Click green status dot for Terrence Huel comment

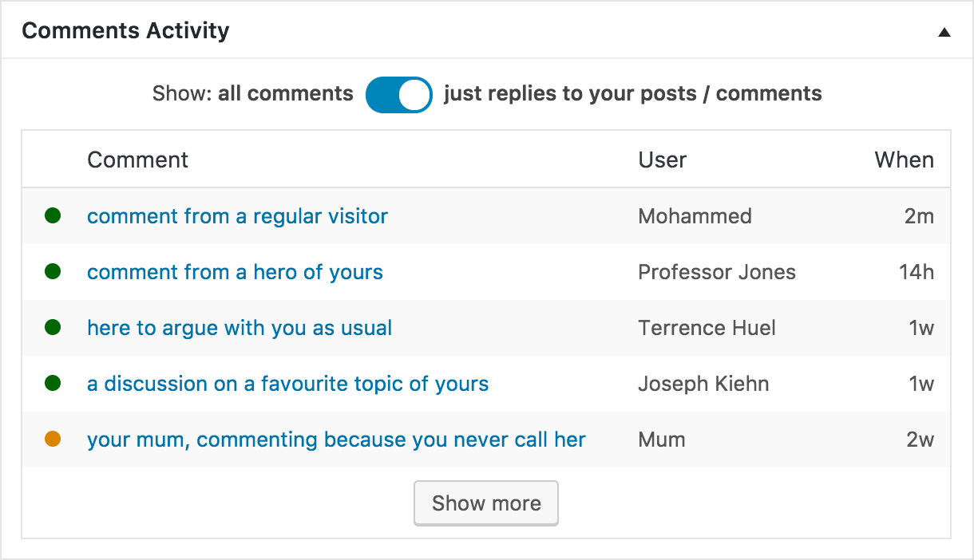[x=53, y=327]
